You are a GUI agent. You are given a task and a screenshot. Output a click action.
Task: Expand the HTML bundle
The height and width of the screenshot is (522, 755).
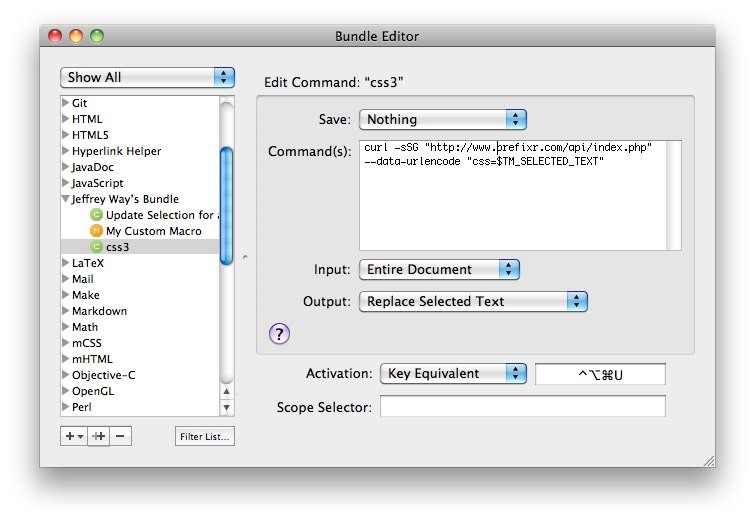[65, 118]
